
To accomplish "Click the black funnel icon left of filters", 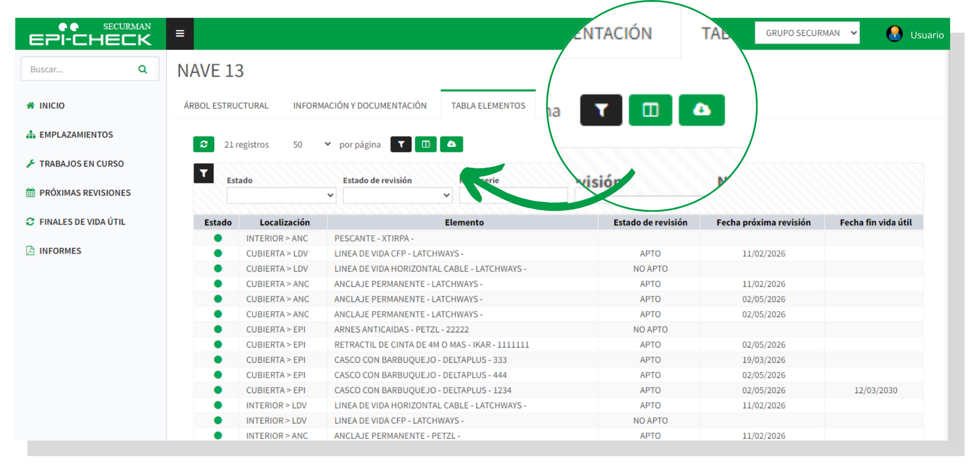I will click(x=203, y=173).
